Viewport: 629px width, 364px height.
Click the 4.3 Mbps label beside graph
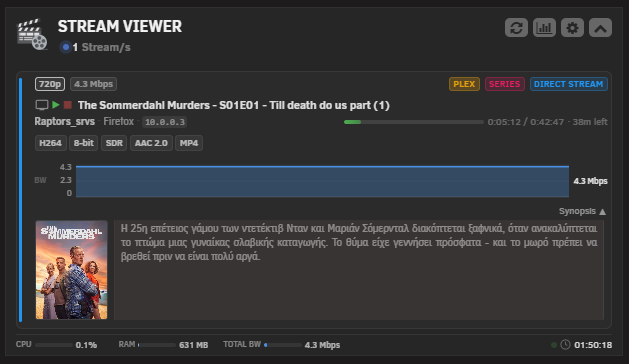pos(590,181)
